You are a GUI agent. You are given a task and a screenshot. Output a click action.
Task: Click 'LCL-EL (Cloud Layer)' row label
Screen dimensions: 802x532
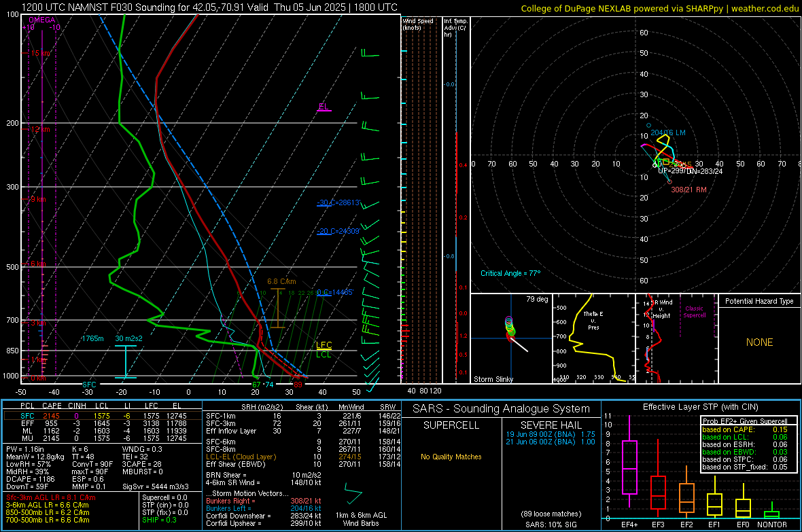point(241,457)
